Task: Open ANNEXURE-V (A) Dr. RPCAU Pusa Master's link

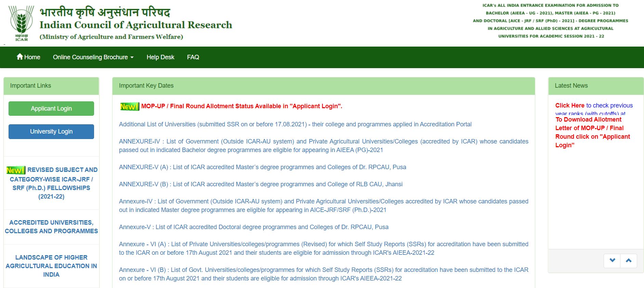Action: (x=263, y=167)
